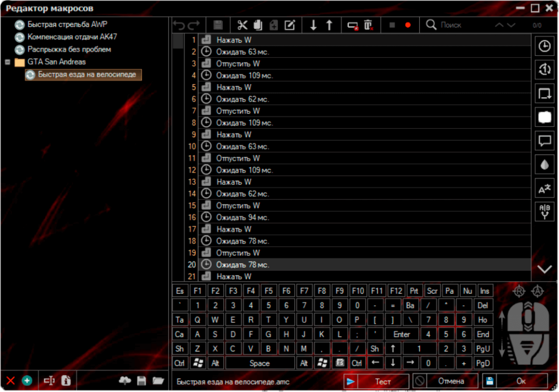
Task: Click the move row down arrow
Action: click(x=313, y=25)
